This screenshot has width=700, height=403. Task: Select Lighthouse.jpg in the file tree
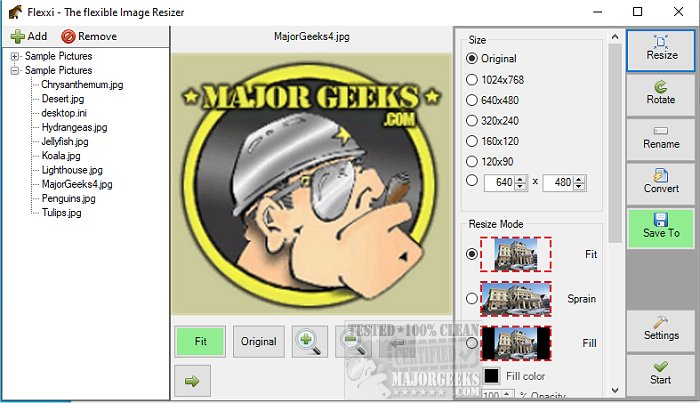pyautogui.click(x=72, y=170)
